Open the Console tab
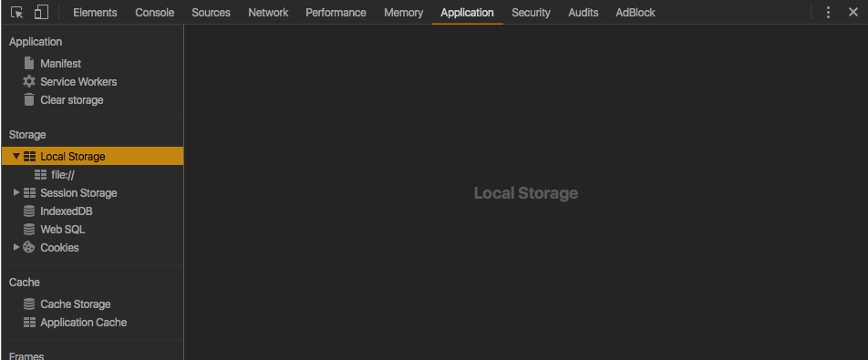 154,12
